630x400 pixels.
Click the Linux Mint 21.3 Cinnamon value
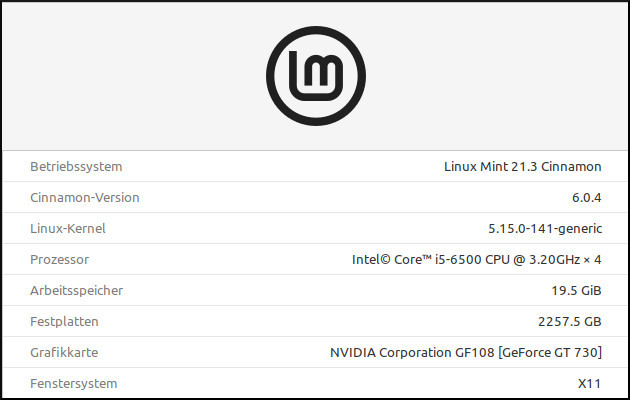[x=522, y=166]
